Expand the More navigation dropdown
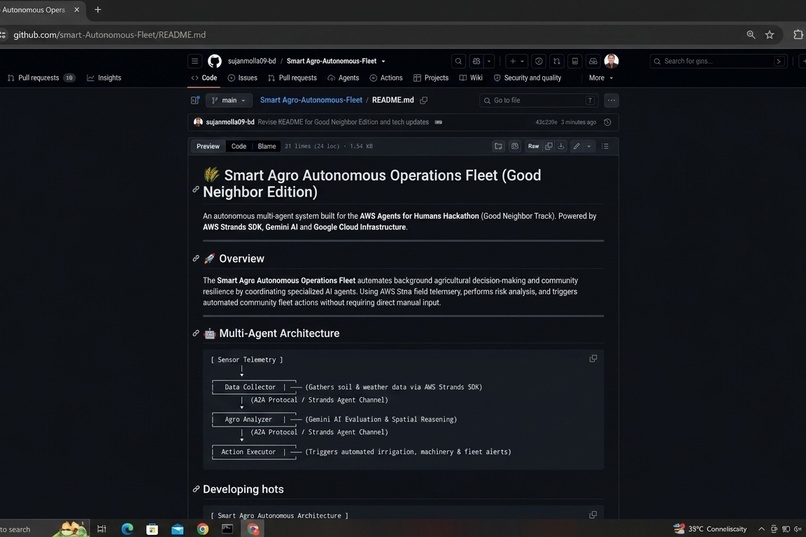This screenshot has width=806, height=537. [600, 78]
